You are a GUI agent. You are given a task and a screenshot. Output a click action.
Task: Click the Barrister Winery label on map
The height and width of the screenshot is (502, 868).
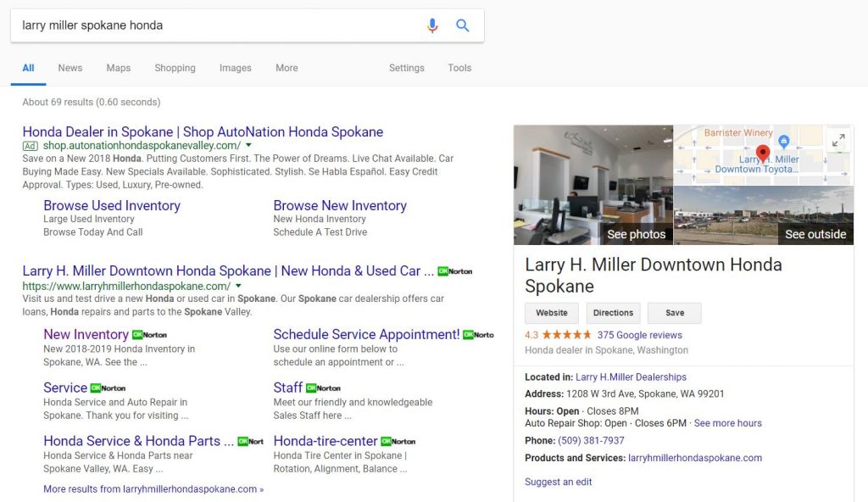pos(738,133)
